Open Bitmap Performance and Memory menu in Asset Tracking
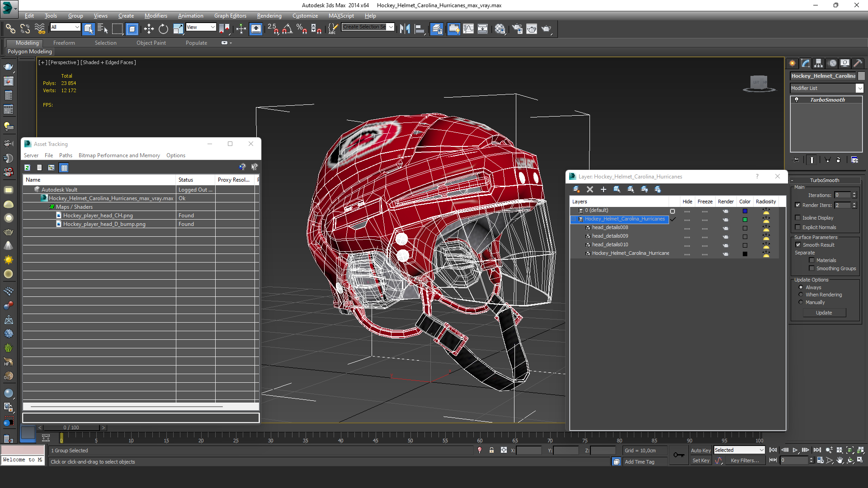868x488 pixels. pyautogui.click(x=119, y=155)
